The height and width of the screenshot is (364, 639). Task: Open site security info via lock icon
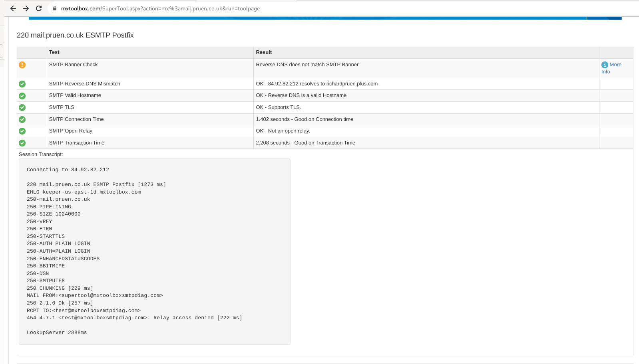(x=55, y=8)
